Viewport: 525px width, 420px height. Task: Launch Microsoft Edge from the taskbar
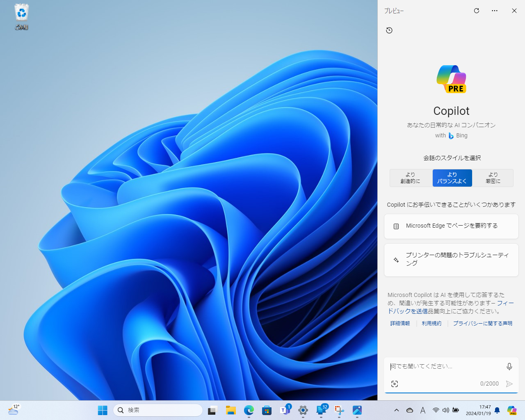pyautogui.click(x=249, y=410)
